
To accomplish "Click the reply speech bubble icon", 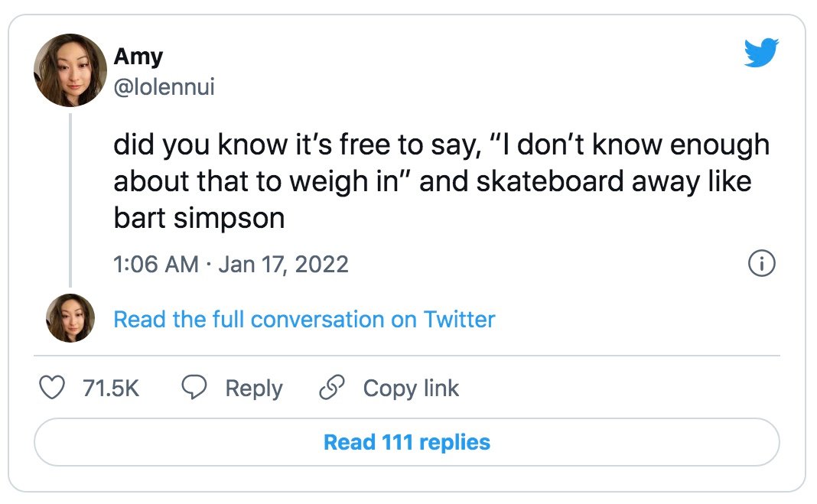I will click(x=194, y=388).
